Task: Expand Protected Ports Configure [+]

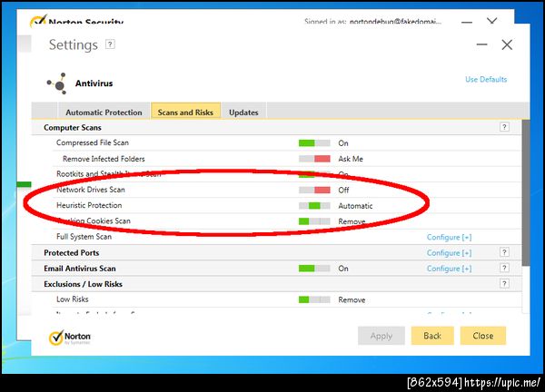Action: point(449,253)
